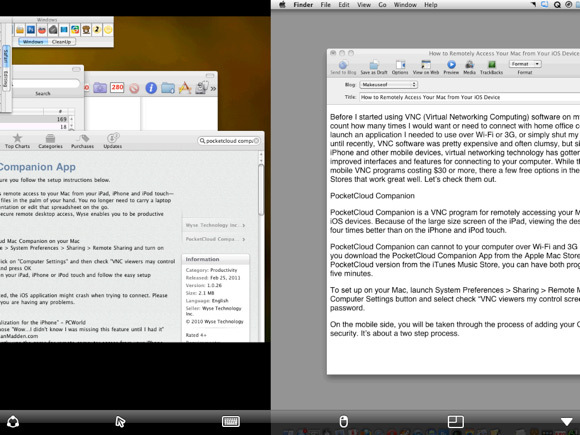This screenshot has height=435, width=580.
Task: Click the purple camera folder icon
Action: coord(100,88)
